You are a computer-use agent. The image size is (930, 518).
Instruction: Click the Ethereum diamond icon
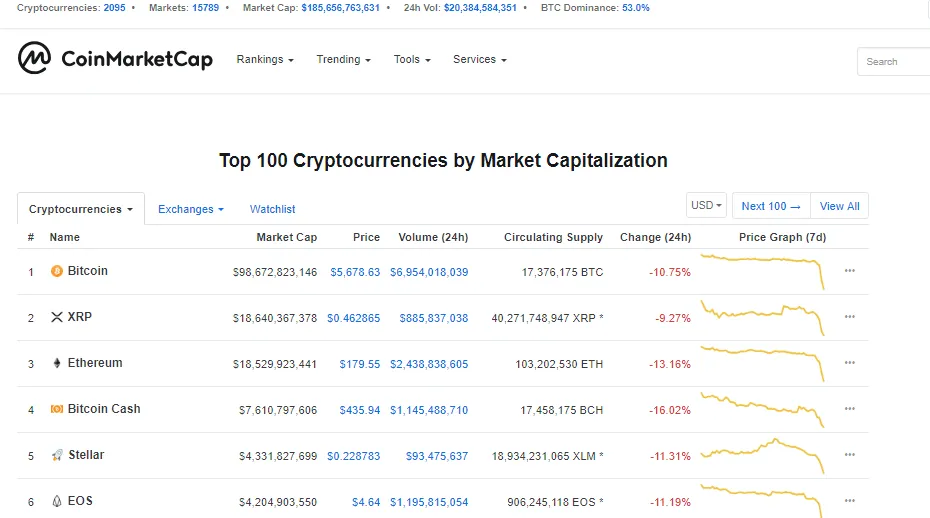57,363
